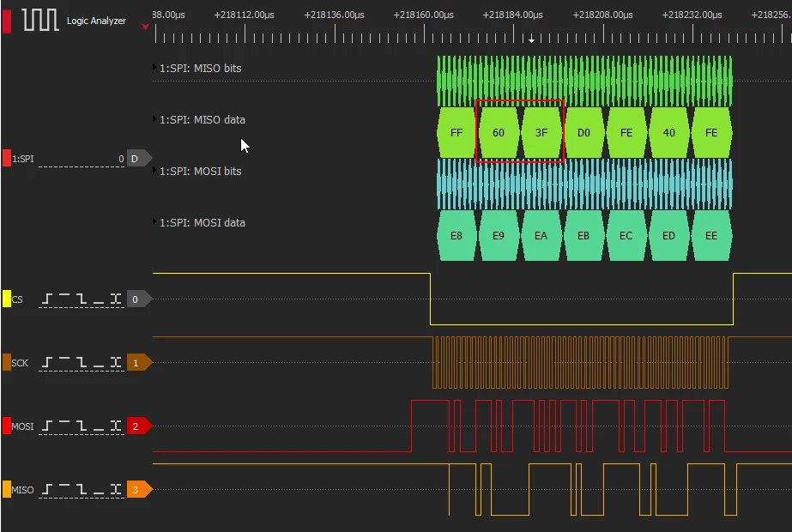
Task: Select falling edge trigger for SCK channel
Action: [82, 363]
